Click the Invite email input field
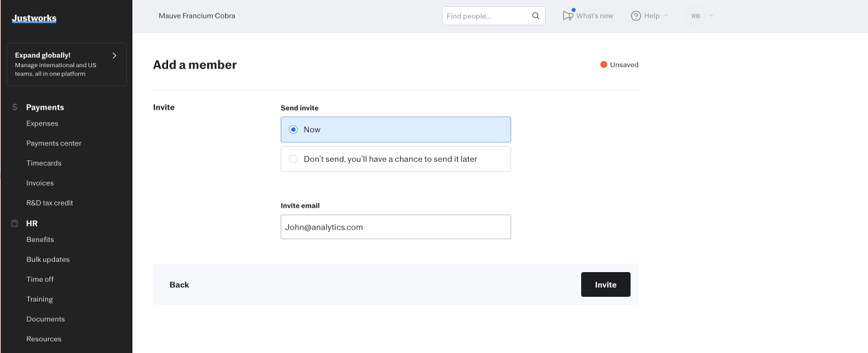The height and width of the screenshot is (353, 868). coord(395,227)
